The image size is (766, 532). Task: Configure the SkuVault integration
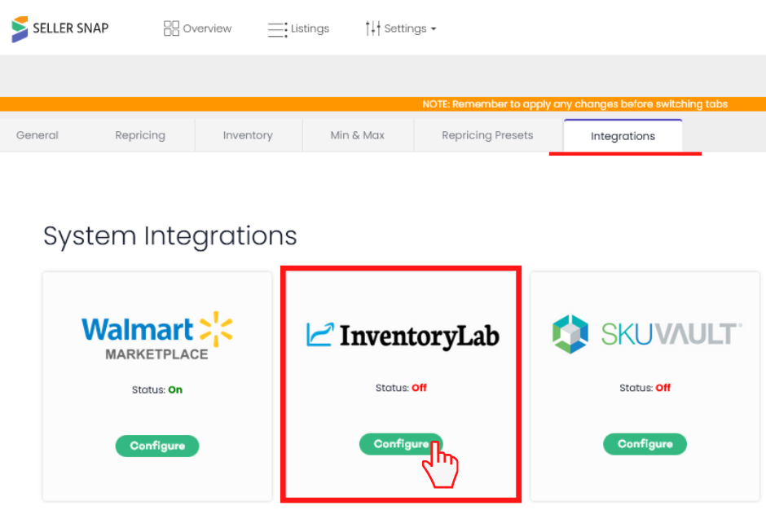644,444
